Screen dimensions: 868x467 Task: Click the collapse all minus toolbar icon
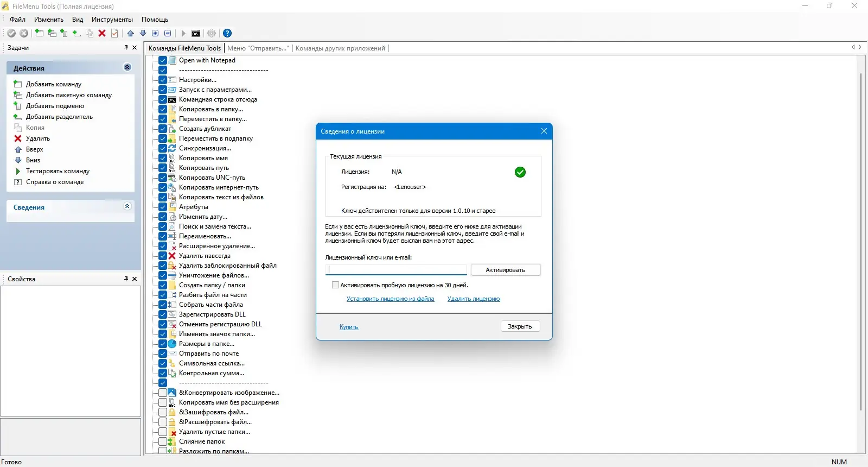point(168,33)
